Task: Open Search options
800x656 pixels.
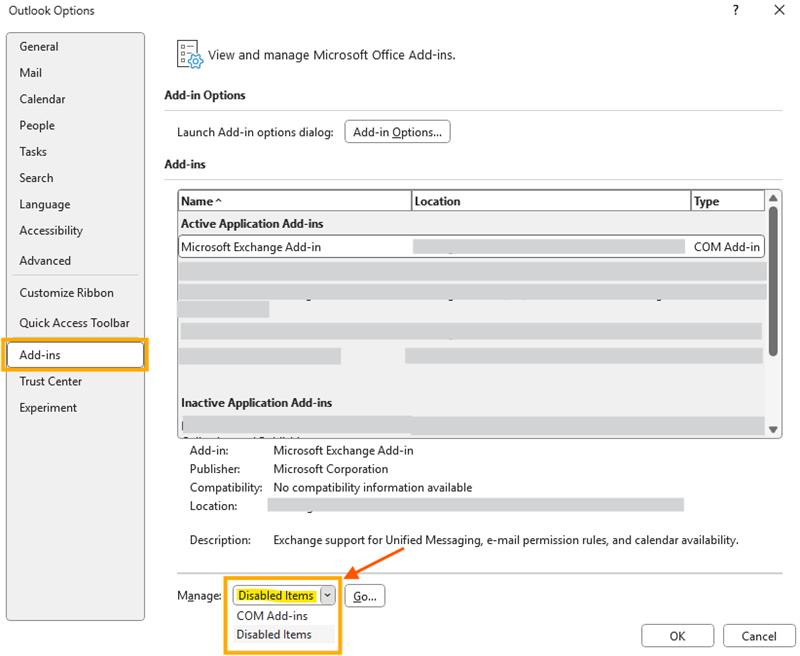Action: pyautogui.click(x=36, y=178)
